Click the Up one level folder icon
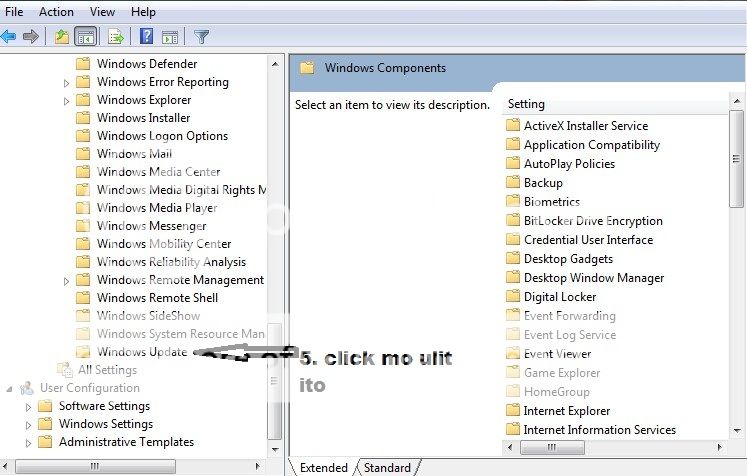 pyautogui.click(x=62, y=37)
